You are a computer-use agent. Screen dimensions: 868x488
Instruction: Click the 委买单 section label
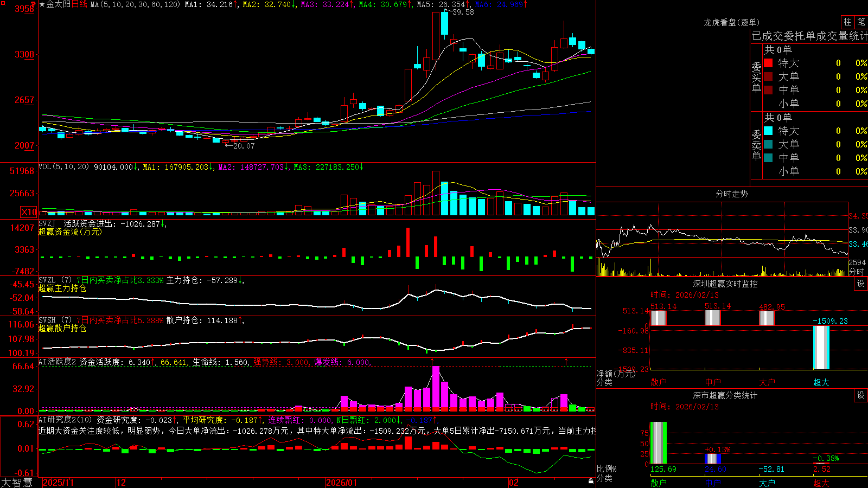[x=756, y=78]
